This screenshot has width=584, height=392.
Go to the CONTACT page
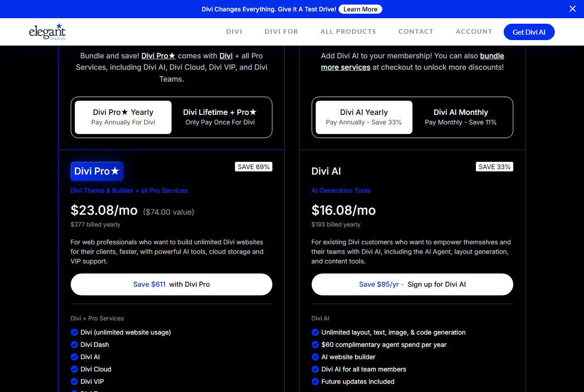tap(416, 31)
